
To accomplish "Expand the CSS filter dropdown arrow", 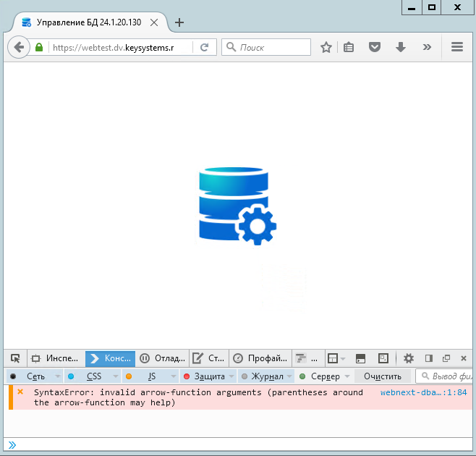I will pyautogui.click(x=115, y=376).
